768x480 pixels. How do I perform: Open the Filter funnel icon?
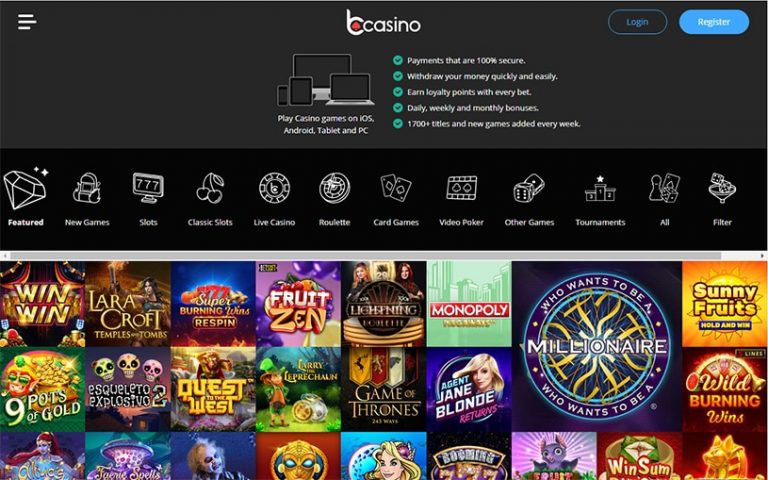click(x=722, y=188)
